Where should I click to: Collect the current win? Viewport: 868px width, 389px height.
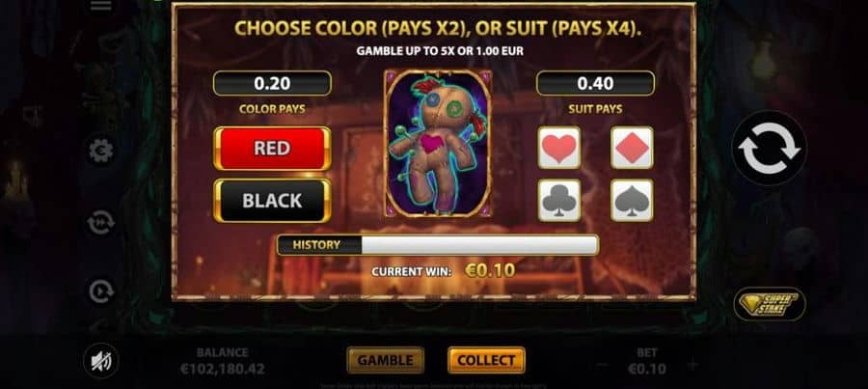486,360
